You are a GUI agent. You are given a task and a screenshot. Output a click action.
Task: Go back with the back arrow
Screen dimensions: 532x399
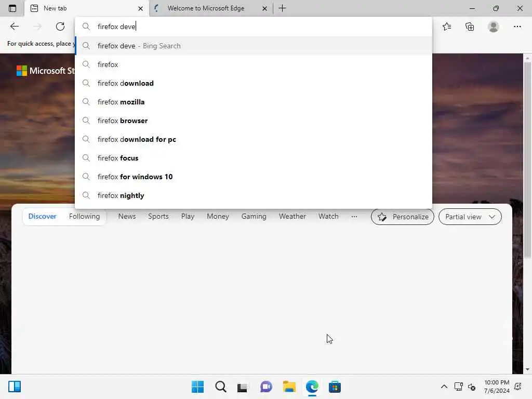click(14, 26)
